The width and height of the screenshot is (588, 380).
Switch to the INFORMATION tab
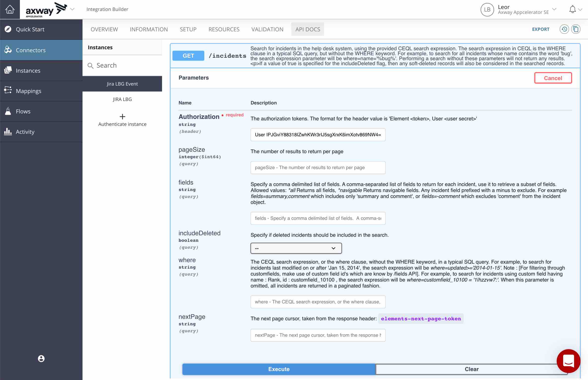point(149,29)
